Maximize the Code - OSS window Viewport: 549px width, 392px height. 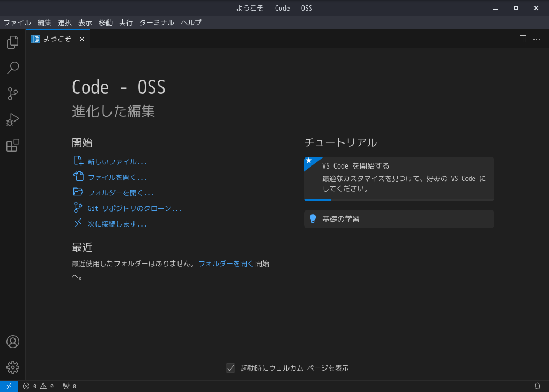[515, 8]
